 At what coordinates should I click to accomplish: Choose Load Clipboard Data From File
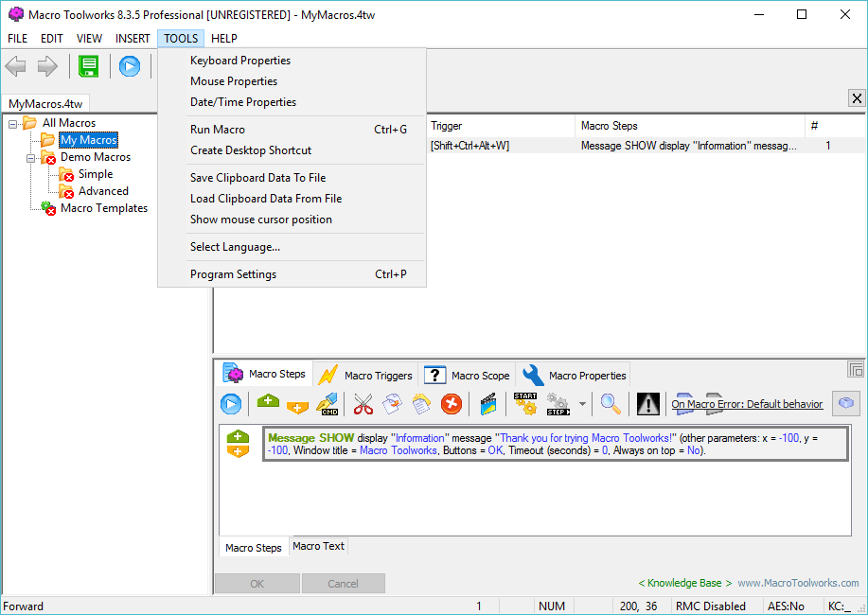(x=292, y=199)
